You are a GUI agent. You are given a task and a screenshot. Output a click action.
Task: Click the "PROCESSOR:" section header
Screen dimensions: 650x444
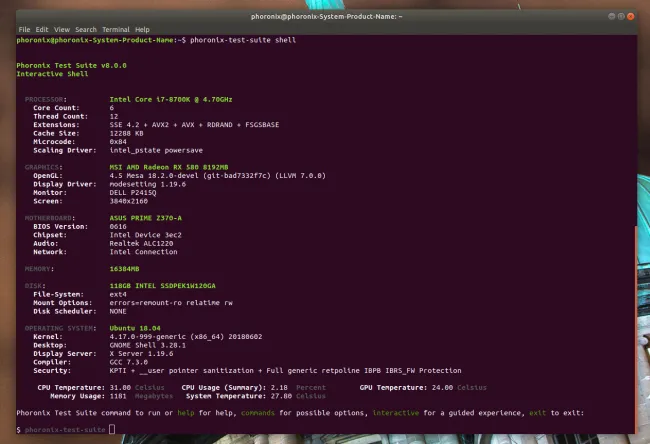click(46, 99)
